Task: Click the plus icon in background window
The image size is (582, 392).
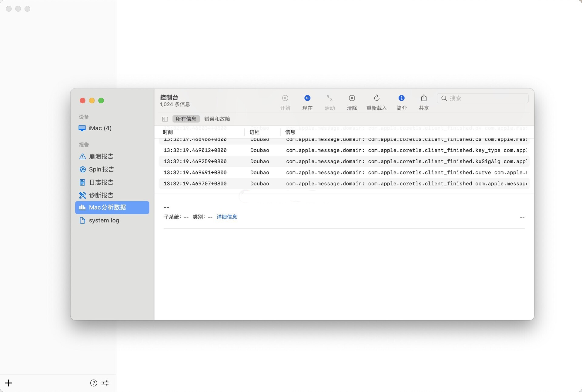Action: (9, 383)
